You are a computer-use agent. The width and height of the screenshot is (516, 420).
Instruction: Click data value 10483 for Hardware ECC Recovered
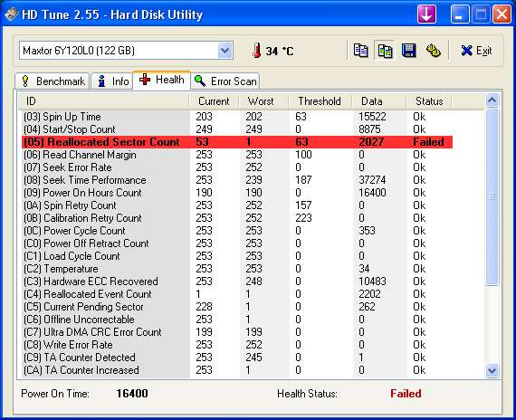372,282
